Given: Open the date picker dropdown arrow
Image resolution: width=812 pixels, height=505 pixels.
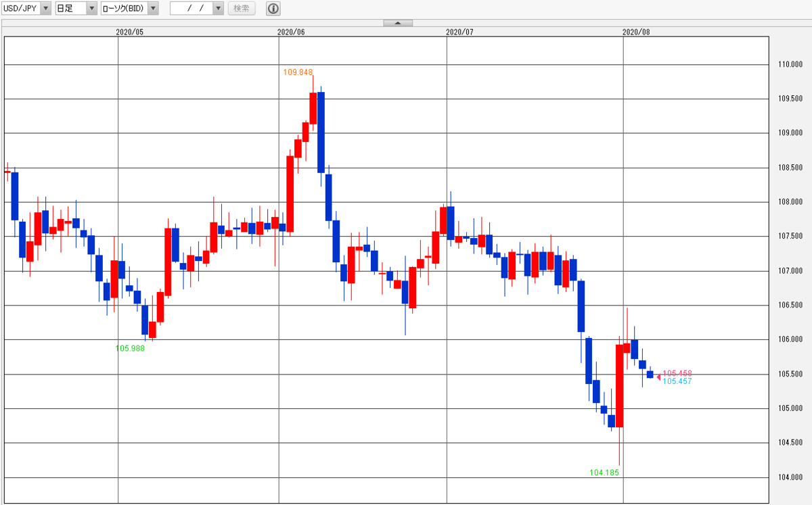Looking at the screenshot, I should pos(217,8).
